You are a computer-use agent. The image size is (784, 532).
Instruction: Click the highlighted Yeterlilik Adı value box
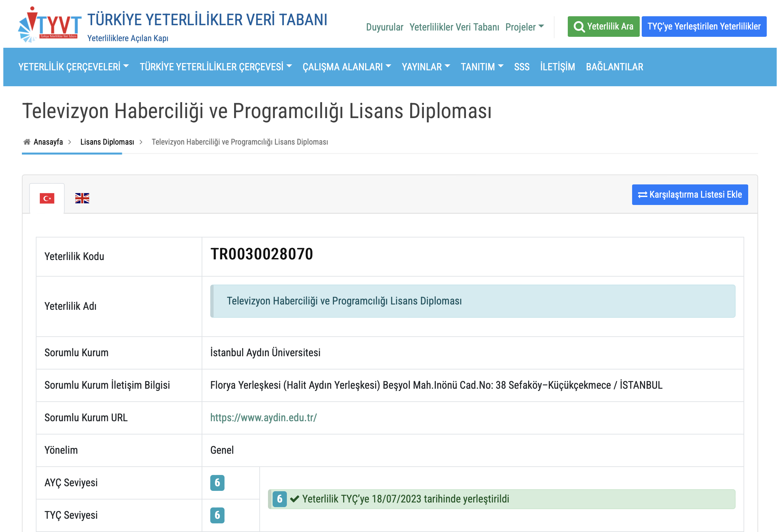[x=473, y=301]
